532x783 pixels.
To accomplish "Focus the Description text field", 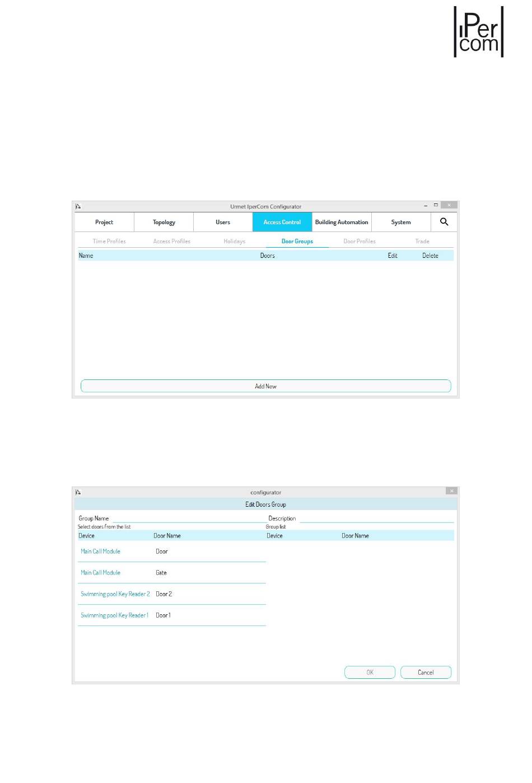I will [376, 518].
